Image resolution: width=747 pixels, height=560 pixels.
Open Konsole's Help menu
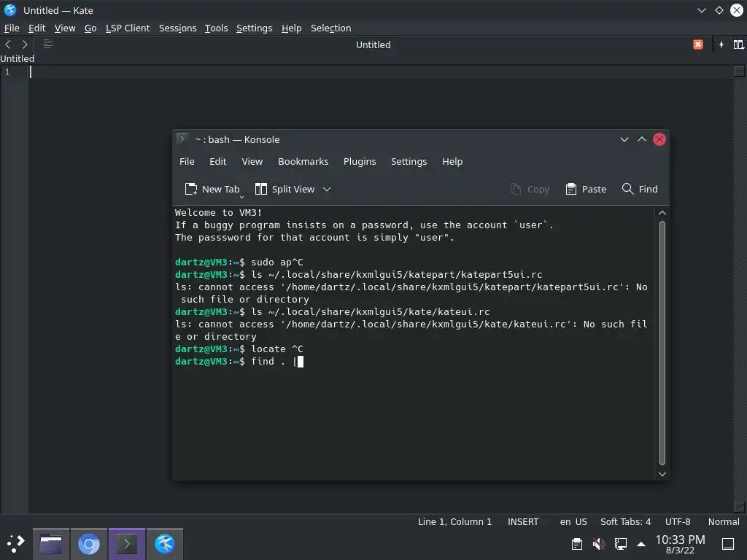452,161
